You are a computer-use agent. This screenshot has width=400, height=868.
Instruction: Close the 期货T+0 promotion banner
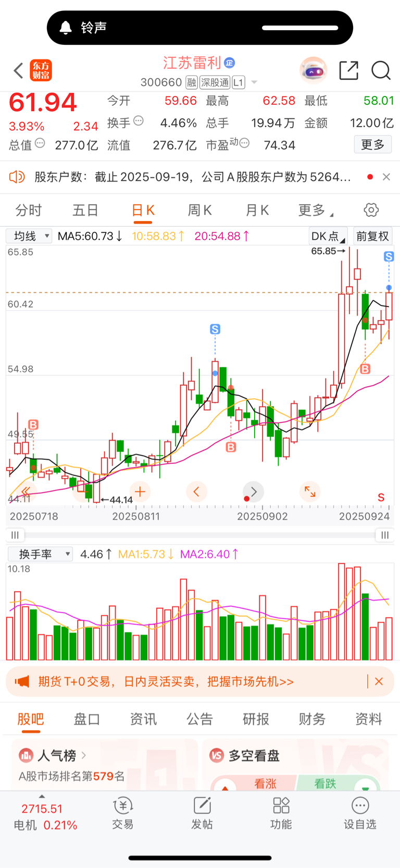[x=379, y=681]
